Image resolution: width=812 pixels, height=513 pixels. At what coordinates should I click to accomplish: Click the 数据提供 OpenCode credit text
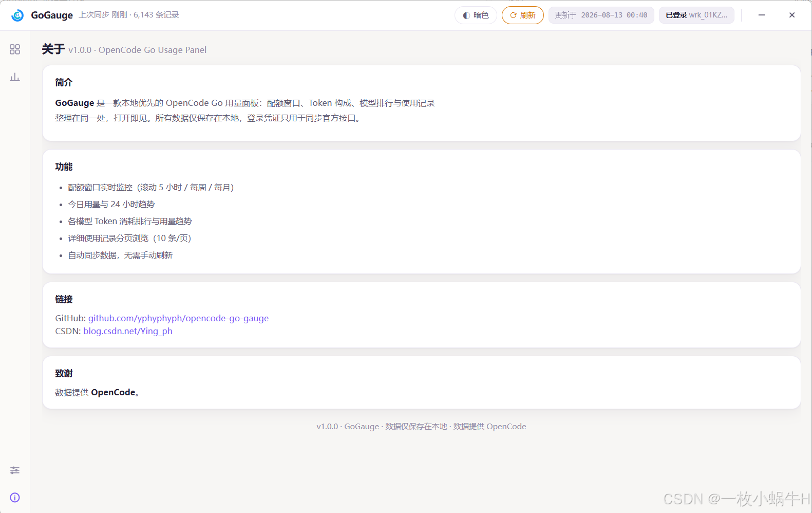point(97,393)
